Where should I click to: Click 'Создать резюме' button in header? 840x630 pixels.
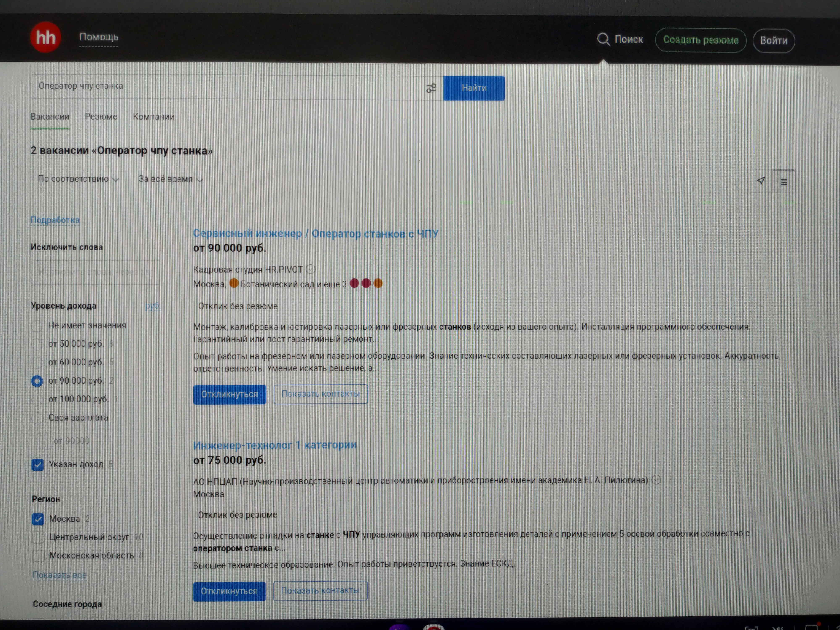(700, 40)
